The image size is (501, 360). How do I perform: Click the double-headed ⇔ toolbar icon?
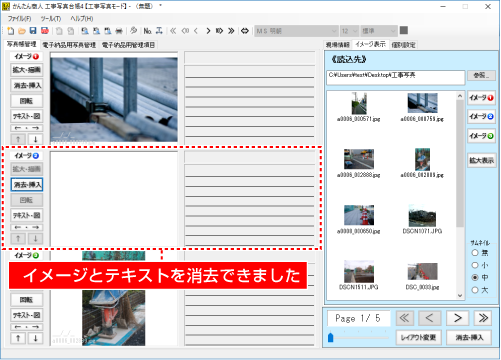pos(245,31)
